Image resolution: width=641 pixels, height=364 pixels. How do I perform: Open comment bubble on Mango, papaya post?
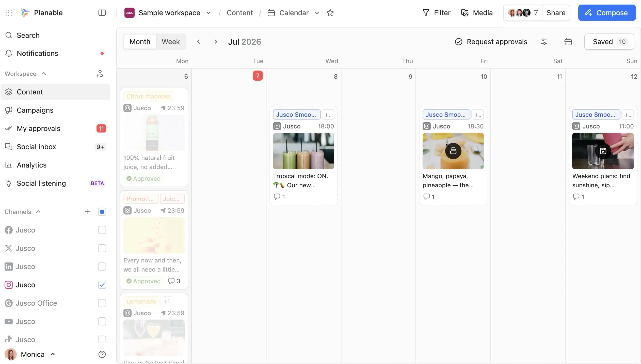point(429,196)
